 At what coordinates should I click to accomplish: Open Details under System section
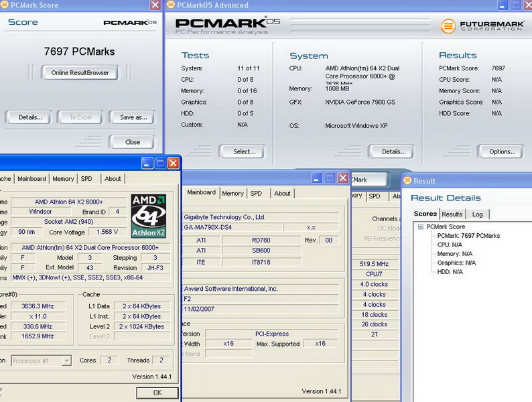[391, 151]
